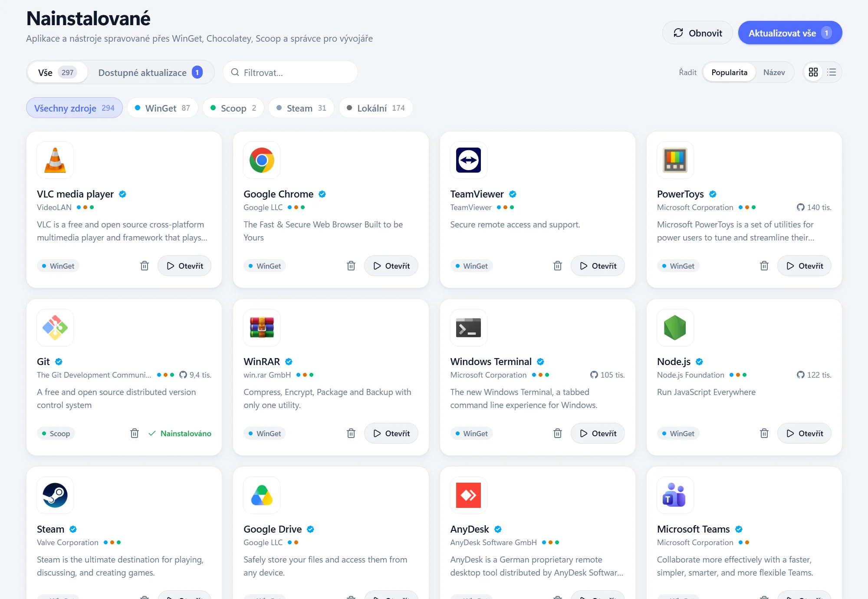Click the VLC media player cone icon
Viewport: 868px width, 599px height.
coord(55,160)
